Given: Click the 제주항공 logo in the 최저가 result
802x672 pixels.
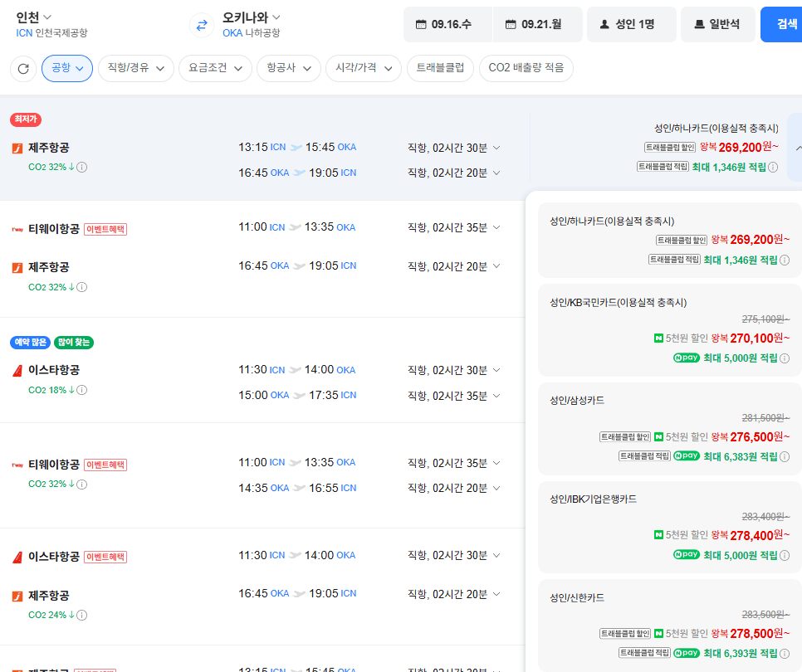Looking at the screenshot, I should [x=17, y=149].
